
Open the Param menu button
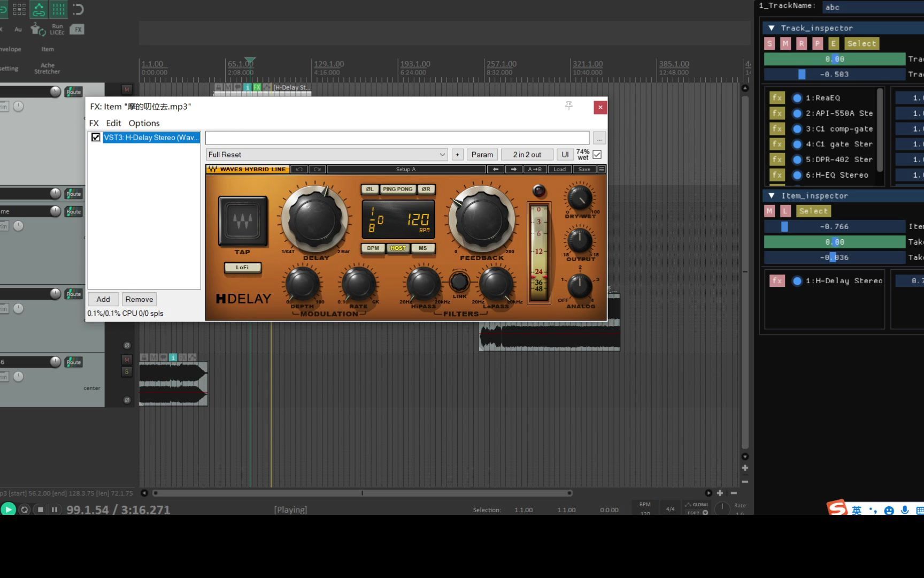point(482,155)
